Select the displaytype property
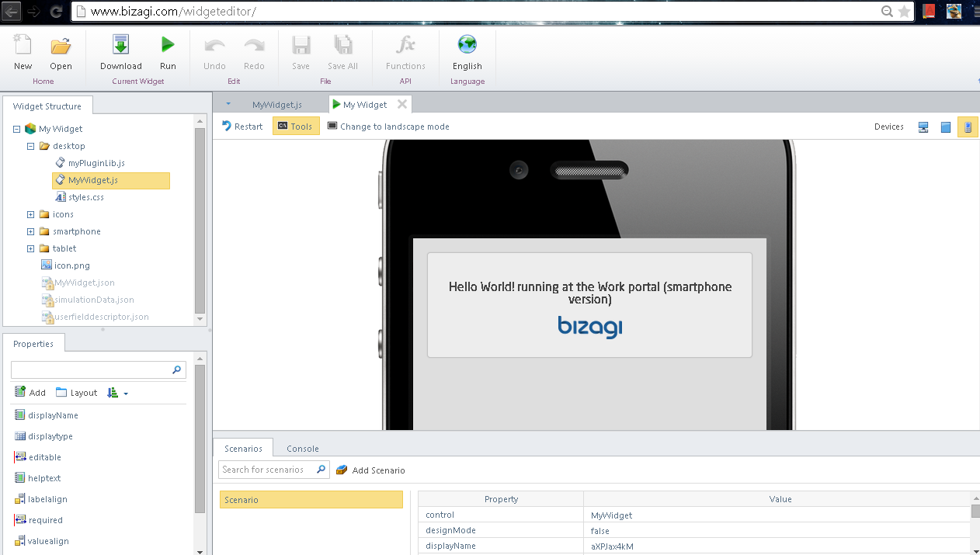 point(43,436)
